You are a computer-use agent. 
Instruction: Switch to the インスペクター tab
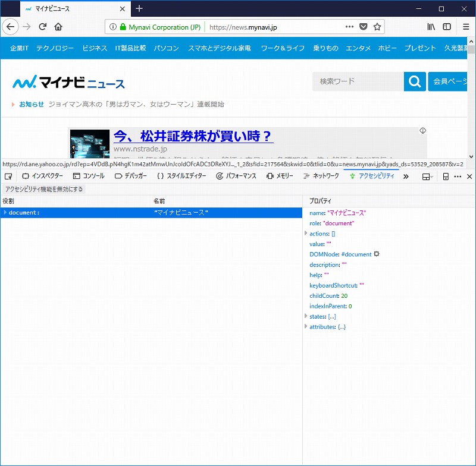point(42,176)
